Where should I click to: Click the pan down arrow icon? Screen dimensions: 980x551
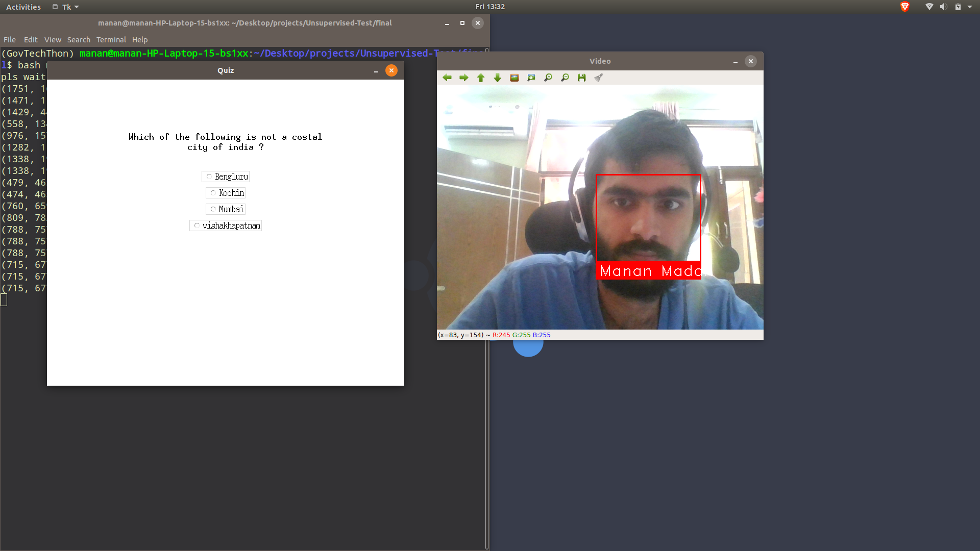[x=498, y=78]
